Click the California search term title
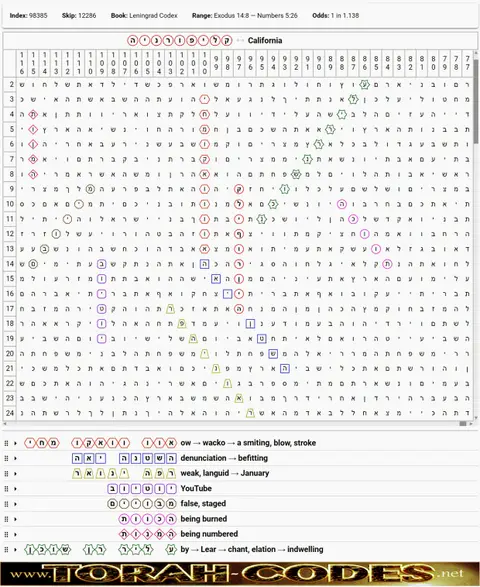Screen dimensions: 480x587 click(265, 40)
